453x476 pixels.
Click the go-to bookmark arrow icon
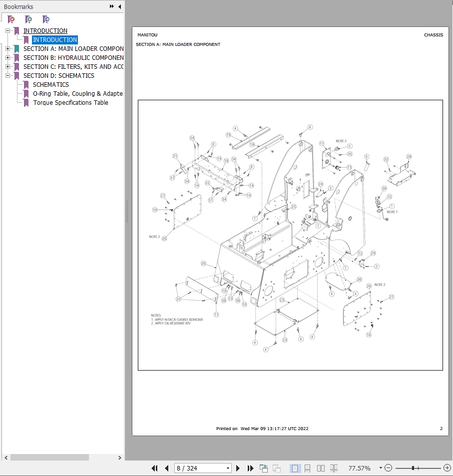point(46,19)
